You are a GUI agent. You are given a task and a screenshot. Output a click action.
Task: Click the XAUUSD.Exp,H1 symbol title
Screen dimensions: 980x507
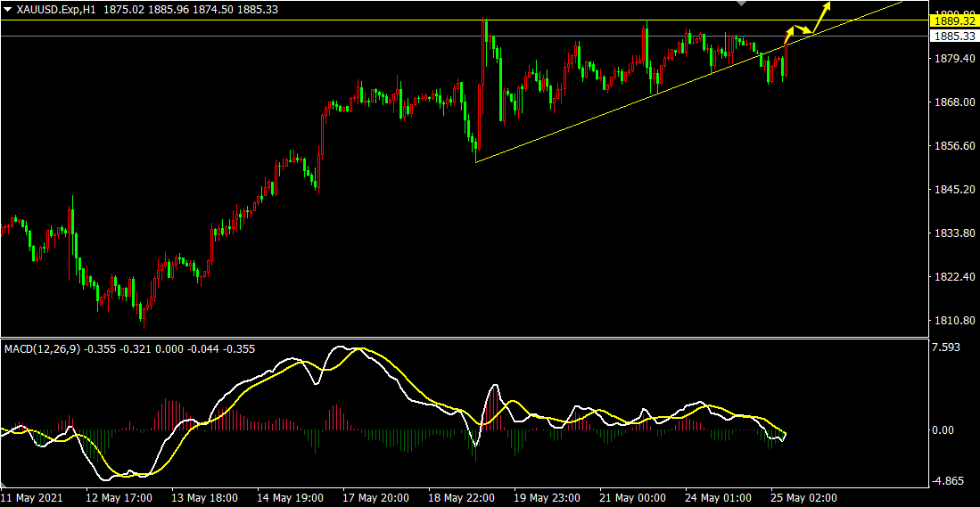pyautogui.click(x=54, y=9)
